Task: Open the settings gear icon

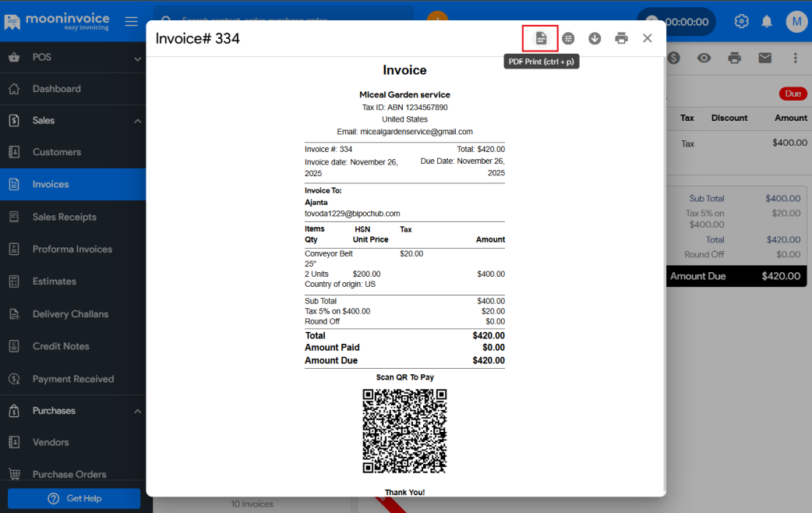Action: [x=741, y=21]
